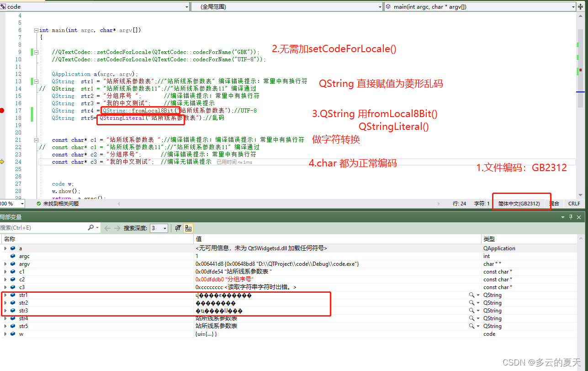
Task: Open the visualizer magnifier for str2
Action: (471, 303)
